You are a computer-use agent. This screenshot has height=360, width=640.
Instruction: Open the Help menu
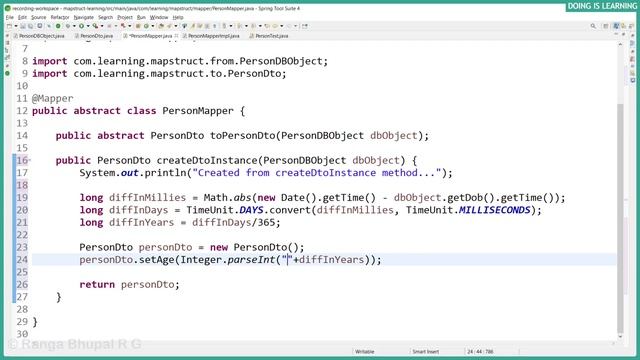[178, 17]
